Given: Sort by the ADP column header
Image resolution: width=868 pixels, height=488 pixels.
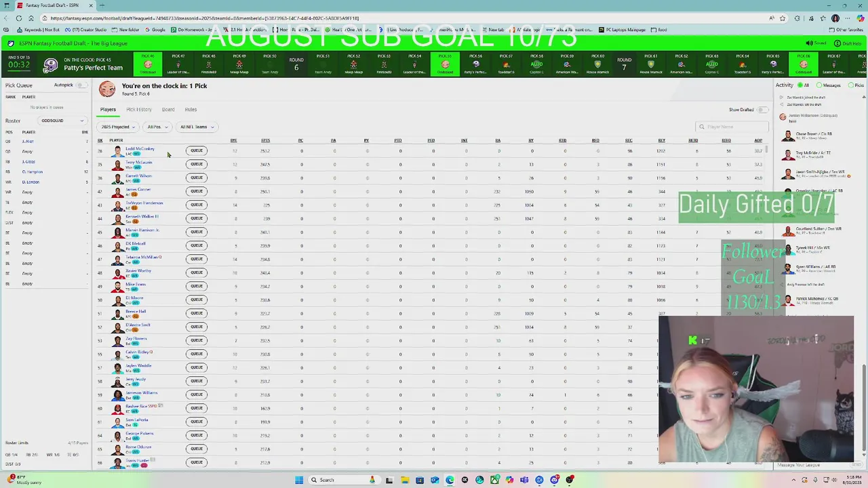Looking at the screenshot, I should click(x=758, y=140).
